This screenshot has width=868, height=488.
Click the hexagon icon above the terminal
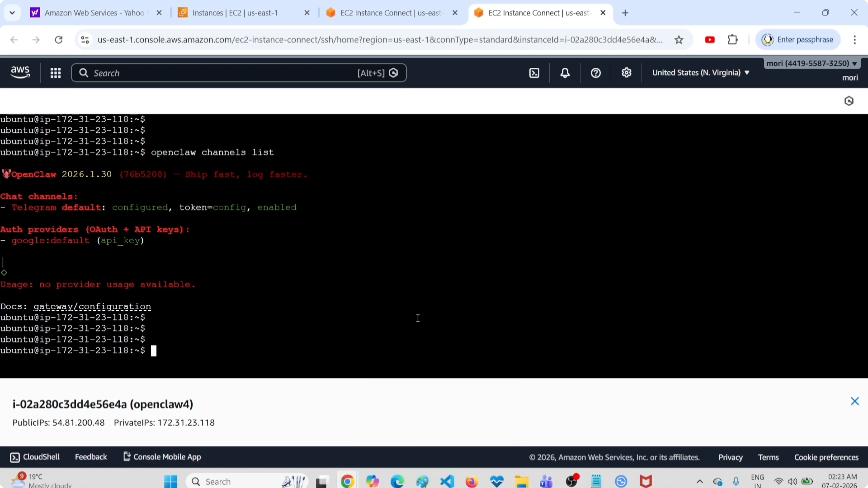pyautogui.click(x=848, y=101)
